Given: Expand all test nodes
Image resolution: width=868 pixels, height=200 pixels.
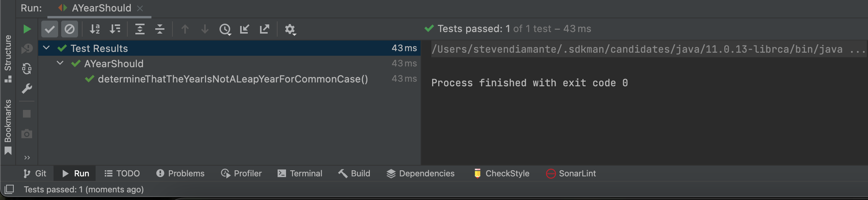Looking at the screenshot, I should [x=140, y=29].
